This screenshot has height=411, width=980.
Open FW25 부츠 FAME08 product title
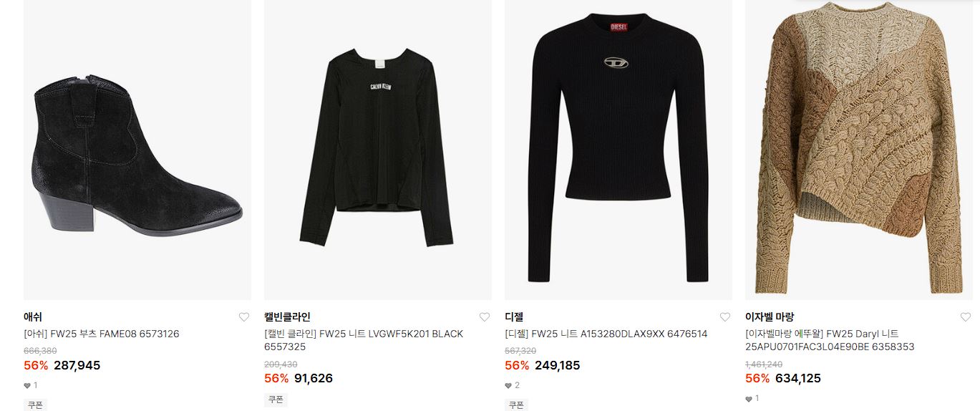point(102,334)
